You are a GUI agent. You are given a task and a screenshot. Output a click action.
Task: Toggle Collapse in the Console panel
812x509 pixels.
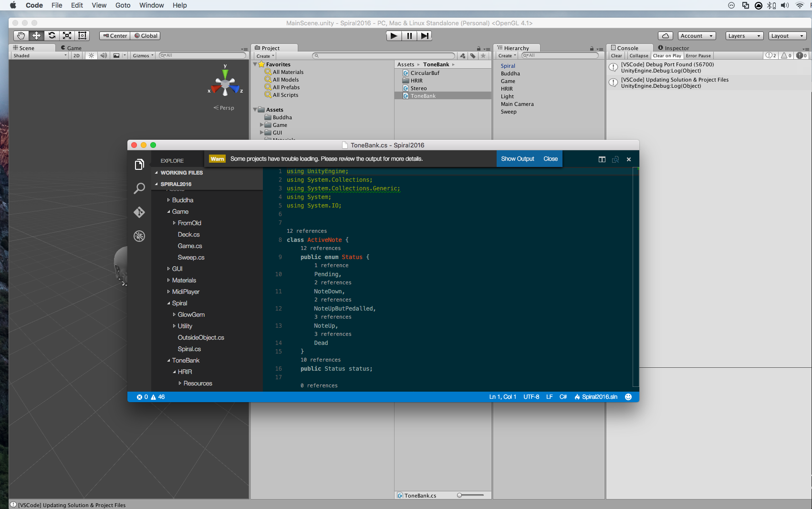pyautogui.click(x=639, y=56)
